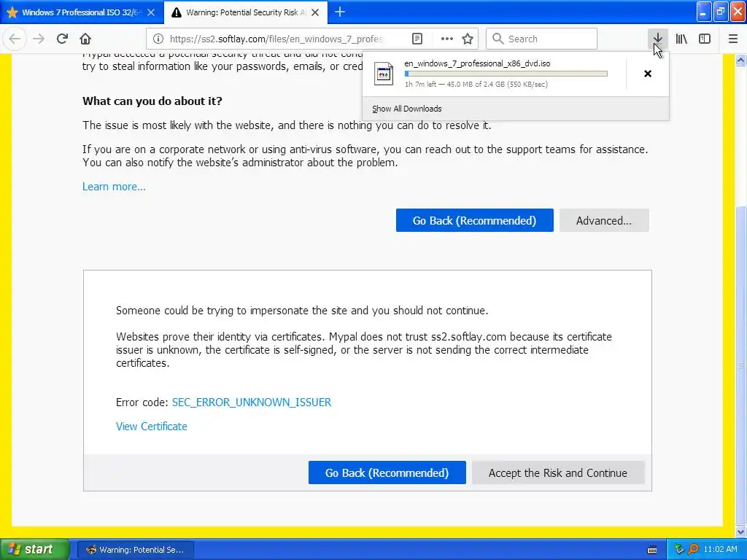Click the Warning taskbar window button
747x560 pixels.
coord(135,550)
